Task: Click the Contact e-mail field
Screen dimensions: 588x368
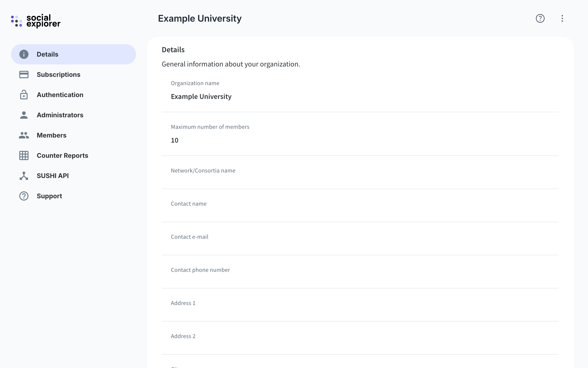Action: coord(360,239)
